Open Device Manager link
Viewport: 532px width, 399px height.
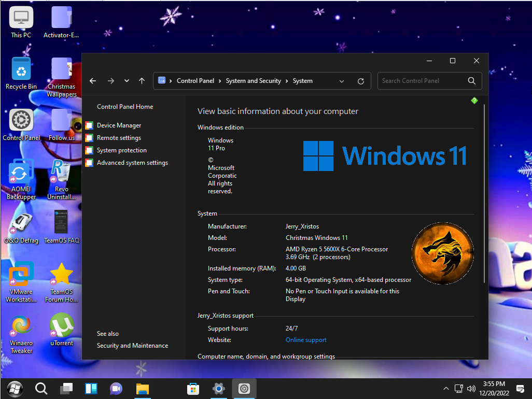point(119,125)
